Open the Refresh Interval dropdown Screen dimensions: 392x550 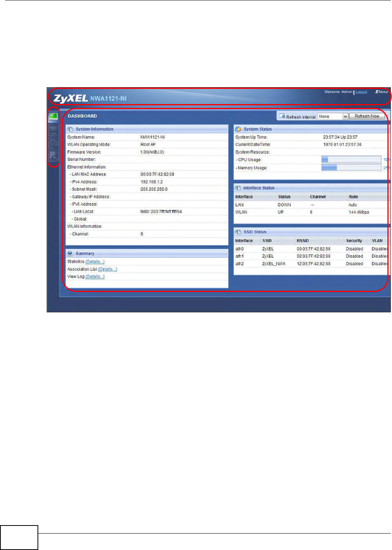(x=333, y=116)
